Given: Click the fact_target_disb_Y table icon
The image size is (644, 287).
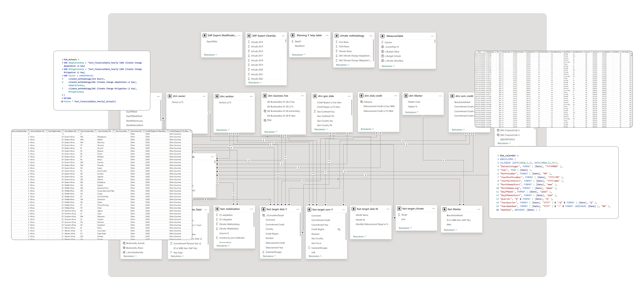Looking at the screenshot, I should pyautogui.click(x=264, y=209).
